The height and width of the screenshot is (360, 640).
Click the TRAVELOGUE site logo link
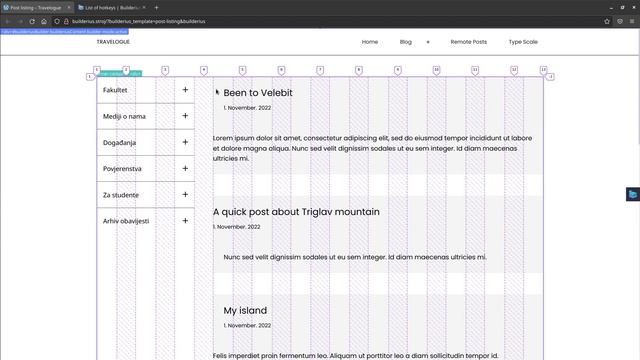(x=113, y=42)
